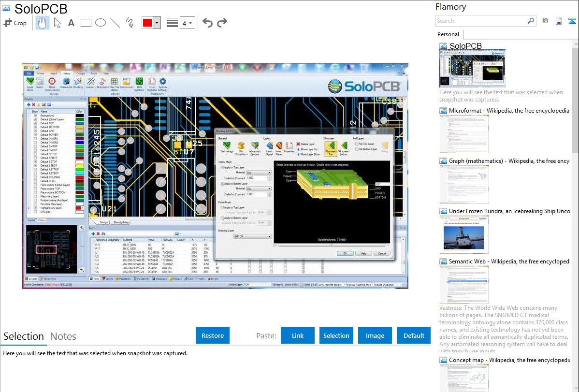Activate the Crop tool in Flamory
Screen dimensions: 579x392
tap(15, 23)
